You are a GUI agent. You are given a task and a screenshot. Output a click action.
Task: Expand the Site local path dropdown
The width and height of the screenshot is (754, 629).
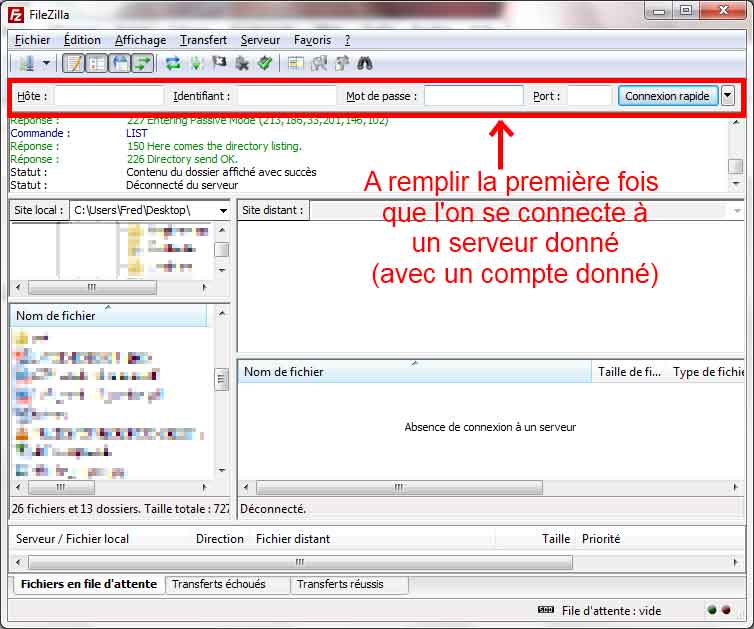pos(223,211)
